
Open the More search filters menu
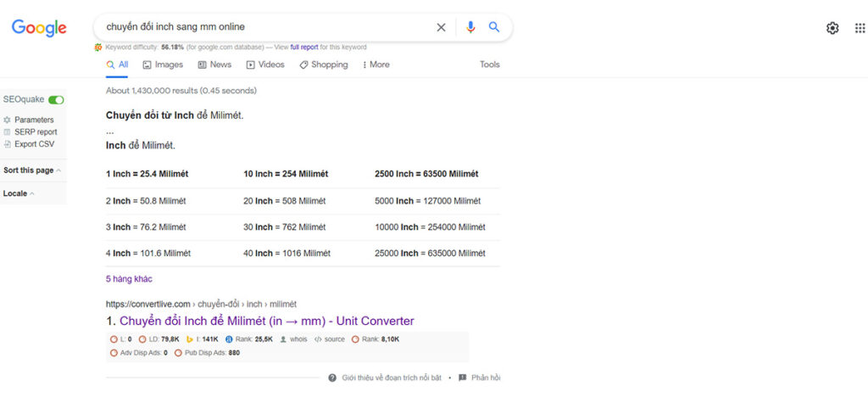point(376,64)
